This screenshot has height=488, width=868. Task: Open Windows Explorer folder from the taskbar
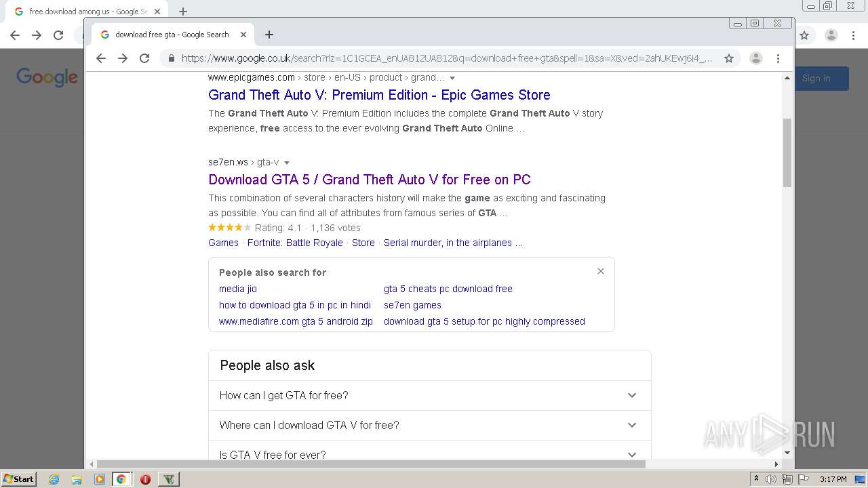[x=77, y=479]
